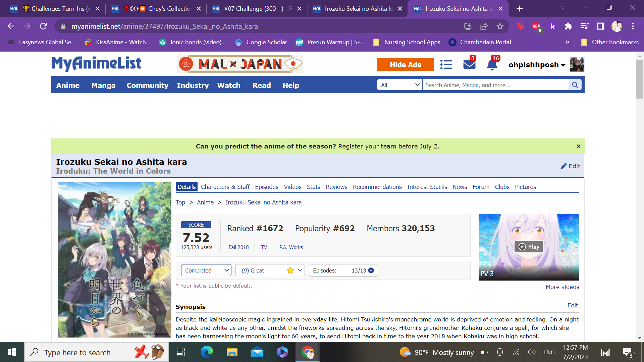Image resolution: width=644 pixels, height=362 pixels.
Task: Open the Chrome three-dot menu
Action: click(x=633, y=26)
